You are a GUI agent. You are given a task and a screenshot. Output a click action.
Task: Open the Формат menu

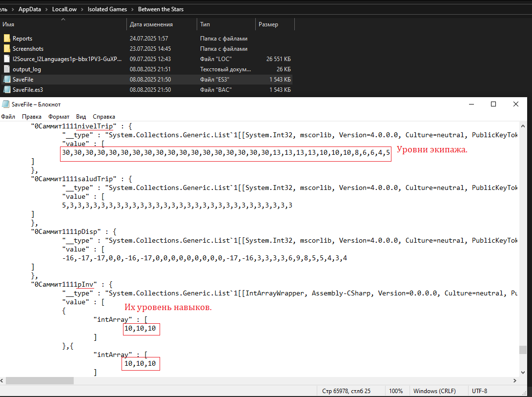click(x=58, y=117)
